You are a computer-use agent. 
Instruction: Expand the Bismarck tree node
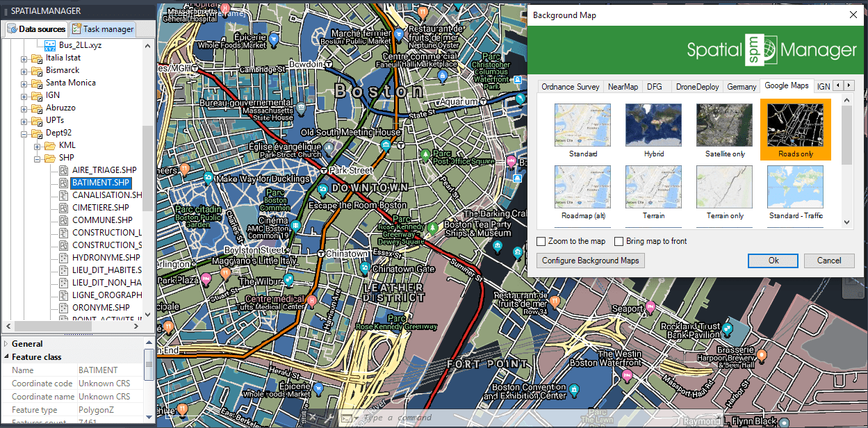click(x=24, y=71)
